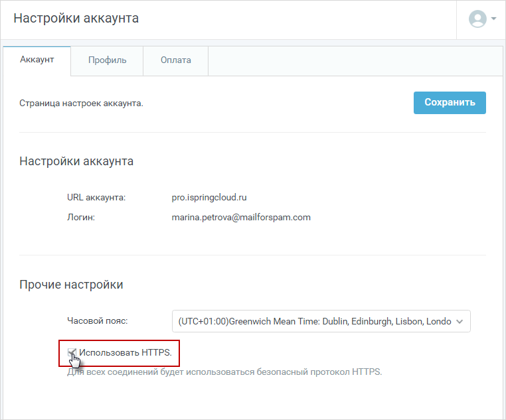Open the user menu dropdown arrow
This screenshot has width=506, height=420.
(493, 19)
